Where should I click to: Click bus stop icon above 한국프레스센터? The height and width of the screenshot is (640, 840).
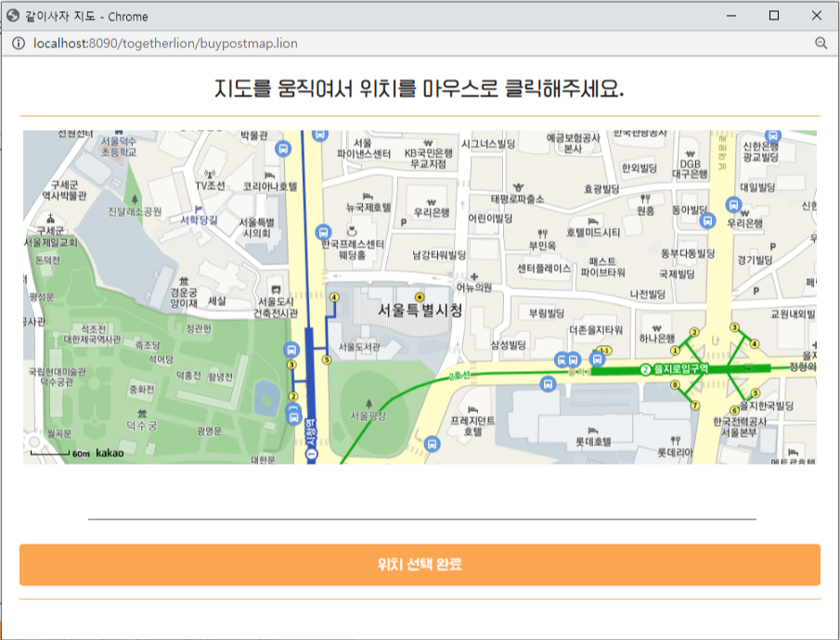tap(323, 232)
